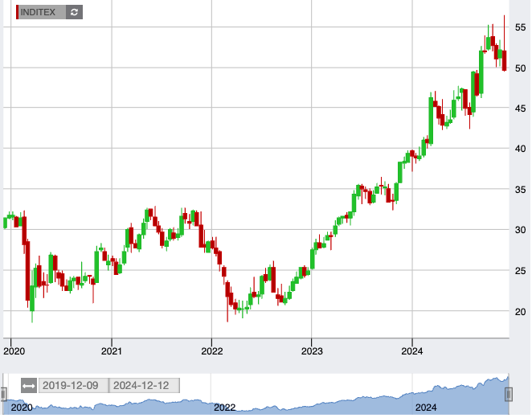The height and width of the screenshot is (418, 532).
Task: Click the 2022 label in the navigator
Action: (x=224, y=408)
